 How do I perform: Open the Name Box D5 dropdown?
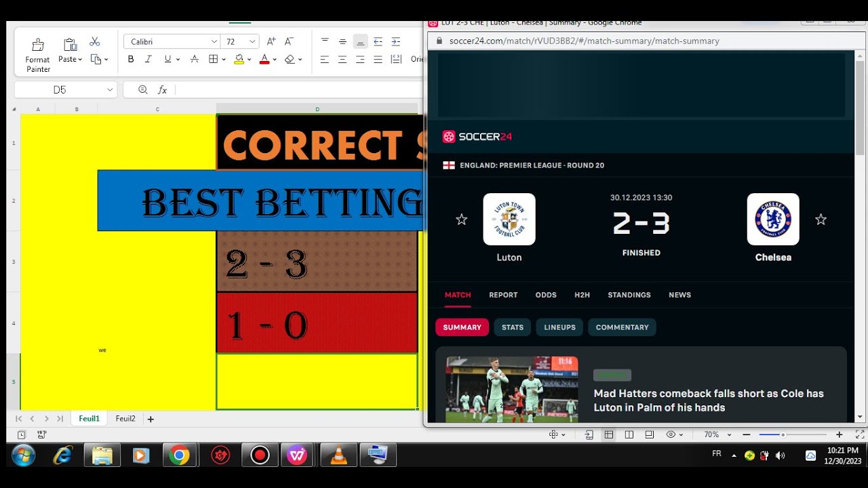point(110,89)
